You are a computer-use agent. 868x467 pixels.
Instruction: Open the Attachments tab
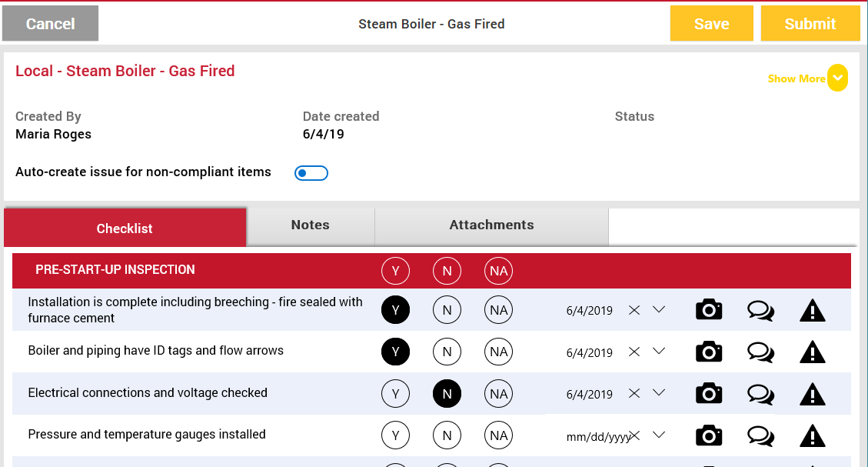(491, 225)
